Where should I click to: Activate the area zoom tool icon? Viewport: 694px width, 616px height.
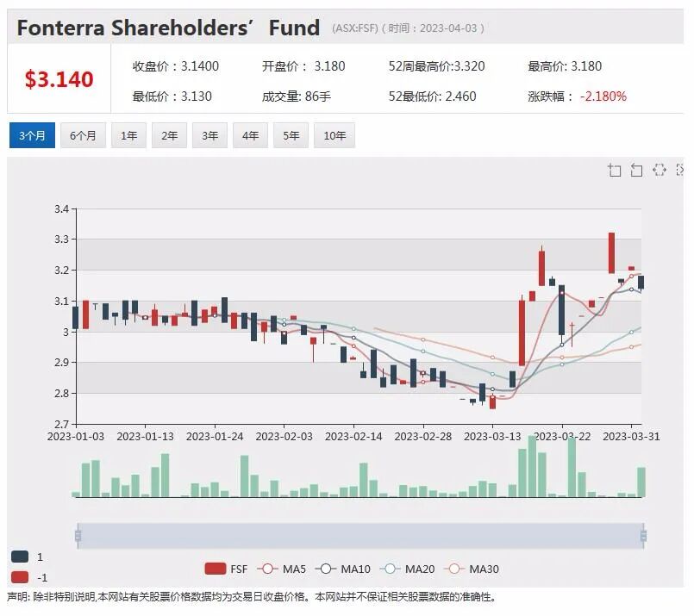614,170
